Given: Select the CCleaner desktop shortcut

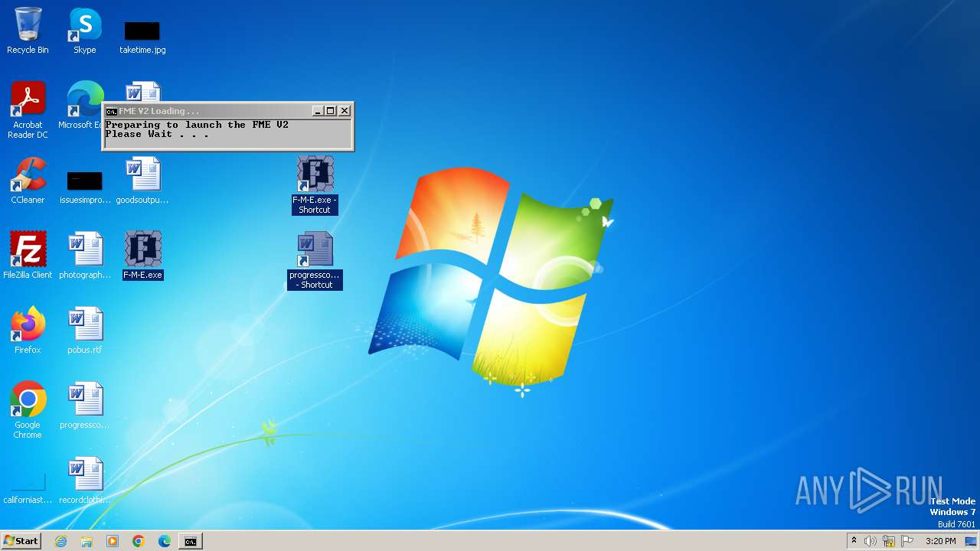Looking at the screenshot, I should (x=28, y=181).
